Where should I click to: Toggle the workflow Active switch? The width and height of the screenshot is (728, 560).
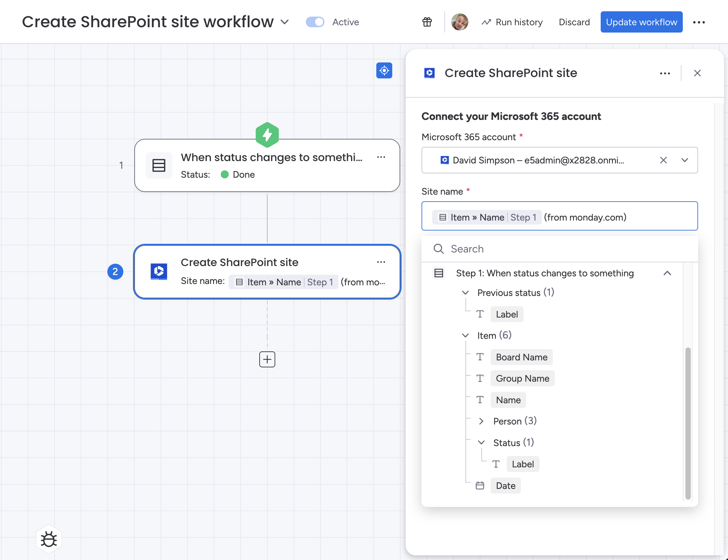tap(315, 22)
